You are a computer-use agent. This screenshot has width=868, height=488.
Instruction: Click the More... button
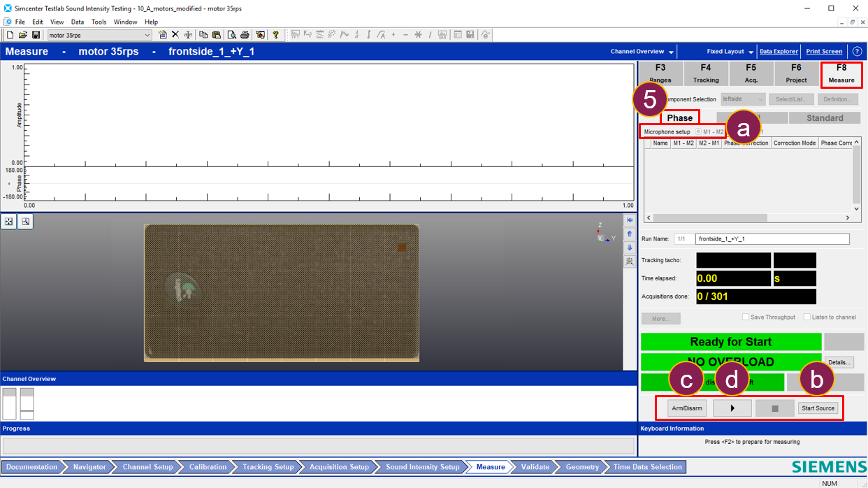pyautogui.click(x=660, y=319)
